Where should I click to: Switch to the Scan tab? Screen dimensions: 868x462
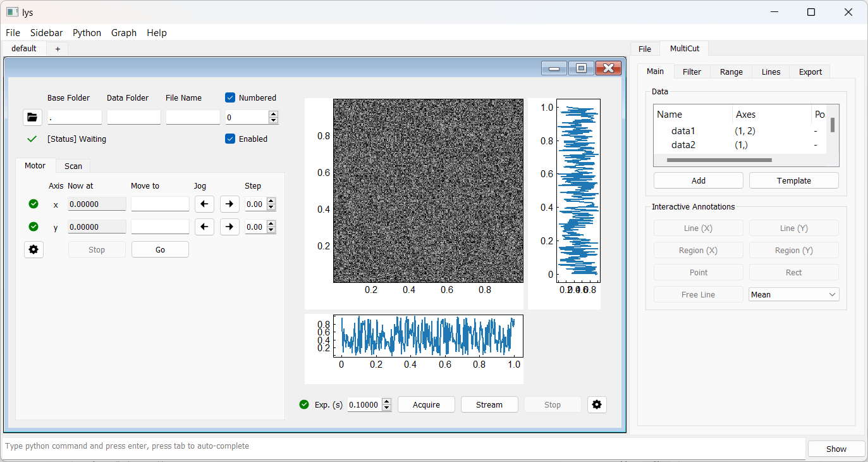tap(73, 166)
